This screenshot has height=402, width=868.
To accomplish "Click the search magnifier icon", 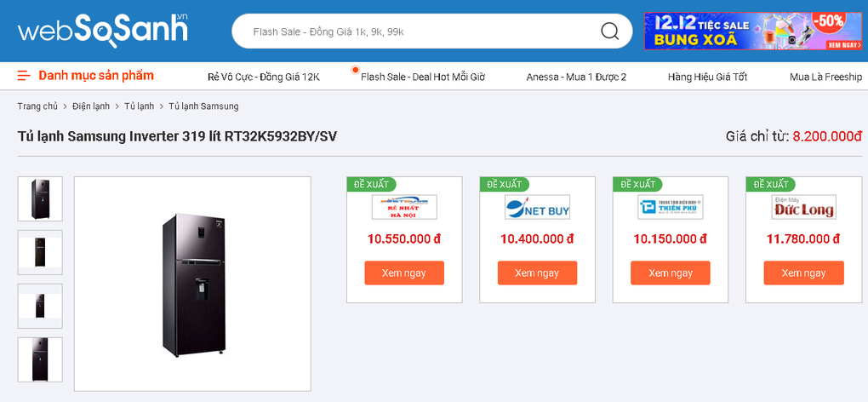I will tap(609, 32).
